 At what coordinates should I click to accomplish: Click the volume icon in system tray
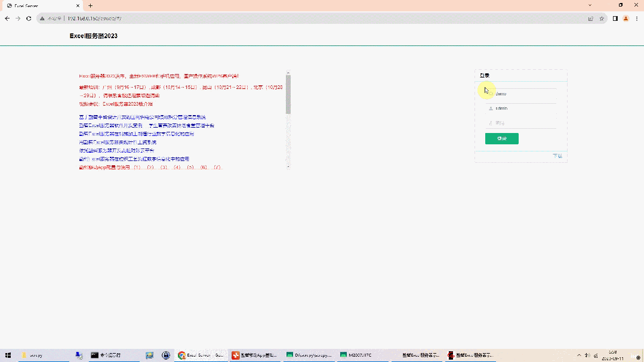point(587,355)
